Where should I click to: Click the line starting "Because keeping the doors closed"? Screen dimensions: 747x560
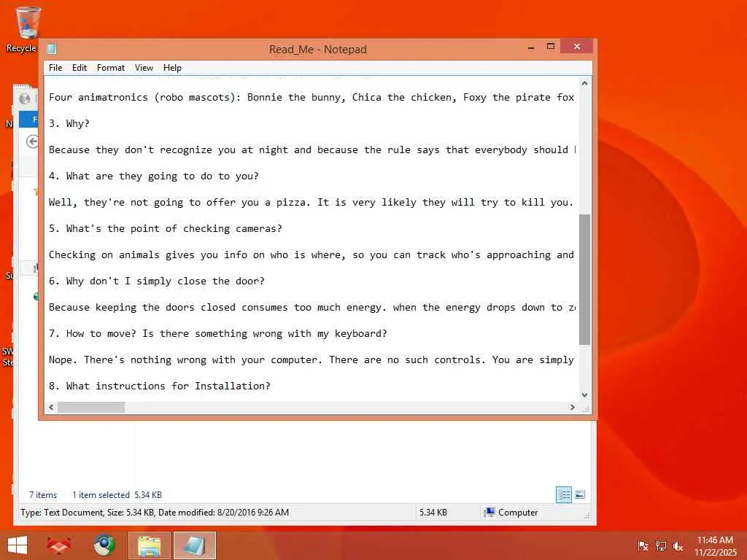coord(312,307)
